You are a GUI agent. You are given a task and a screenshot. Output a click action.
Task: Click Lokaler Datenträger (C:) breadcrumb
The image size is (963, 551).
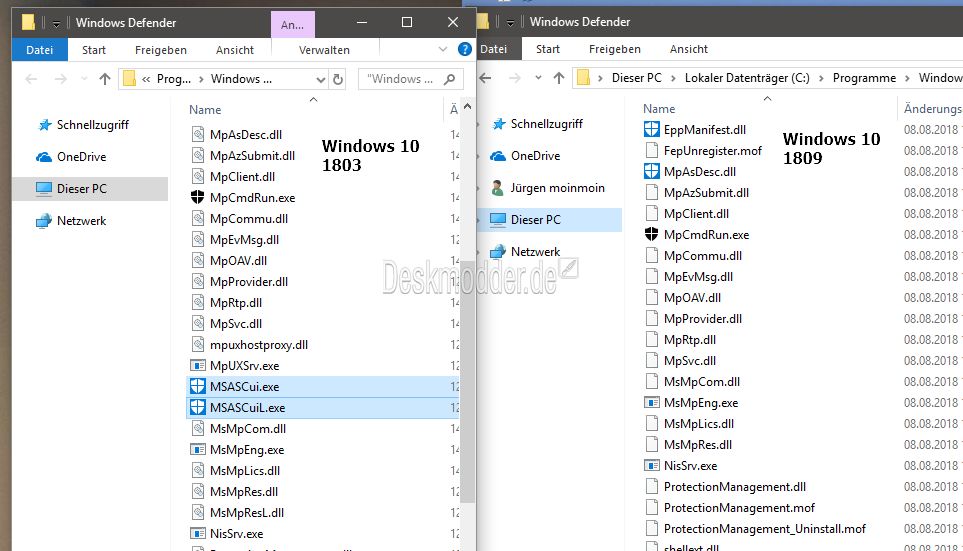747,78
